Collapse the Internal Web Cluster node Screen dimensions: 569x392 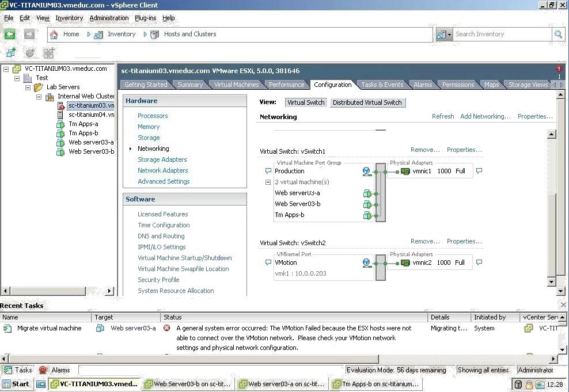point(39,97)
